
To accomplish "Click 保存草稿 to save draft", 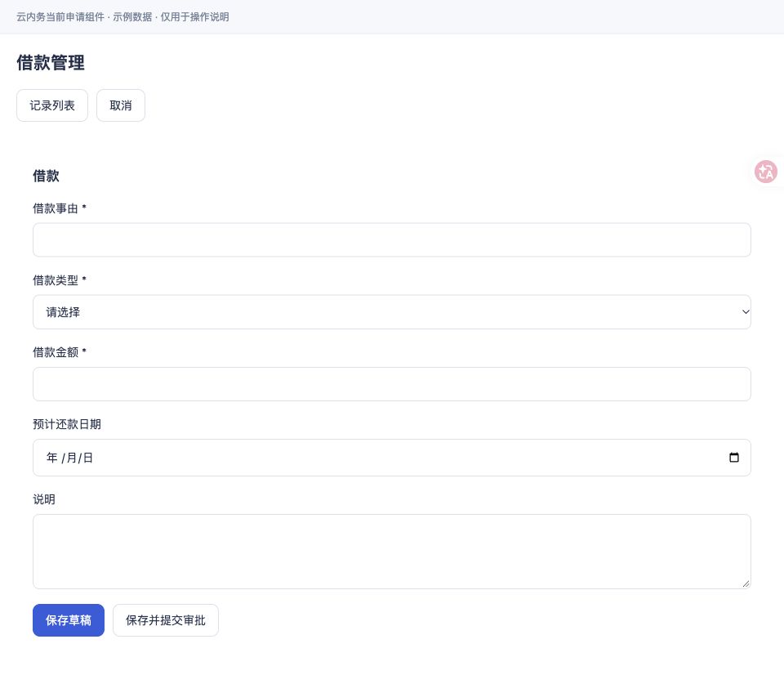I will click(x=69, y=620).
